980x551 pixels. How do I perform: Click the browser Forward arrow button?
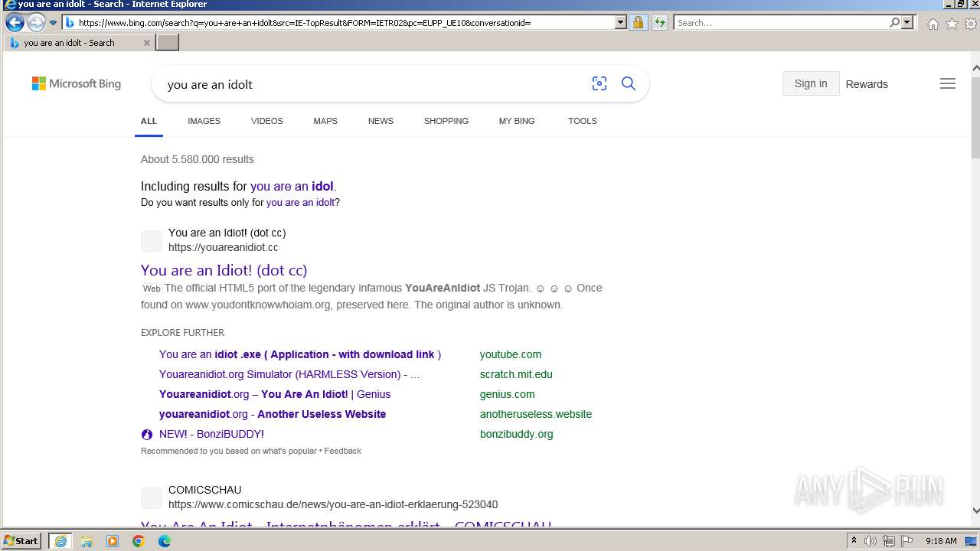[36, 23]
